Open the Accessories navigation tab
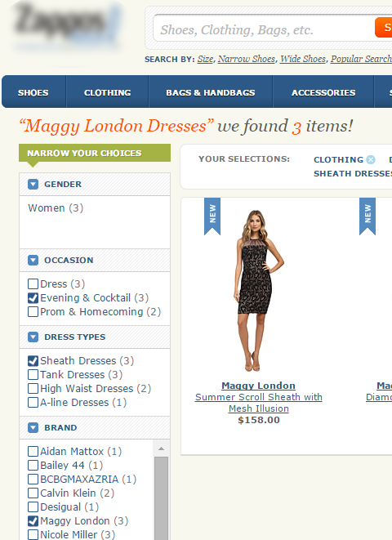This screenshot has height=540, width=392. click(x=323, y=92)
